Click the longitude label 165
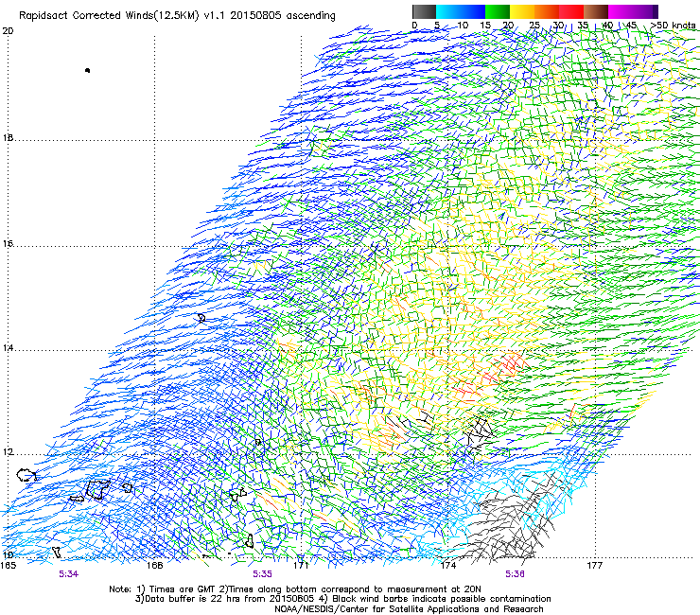The height and width of the screenshot is (615, 700). click(x=8, y=565)
